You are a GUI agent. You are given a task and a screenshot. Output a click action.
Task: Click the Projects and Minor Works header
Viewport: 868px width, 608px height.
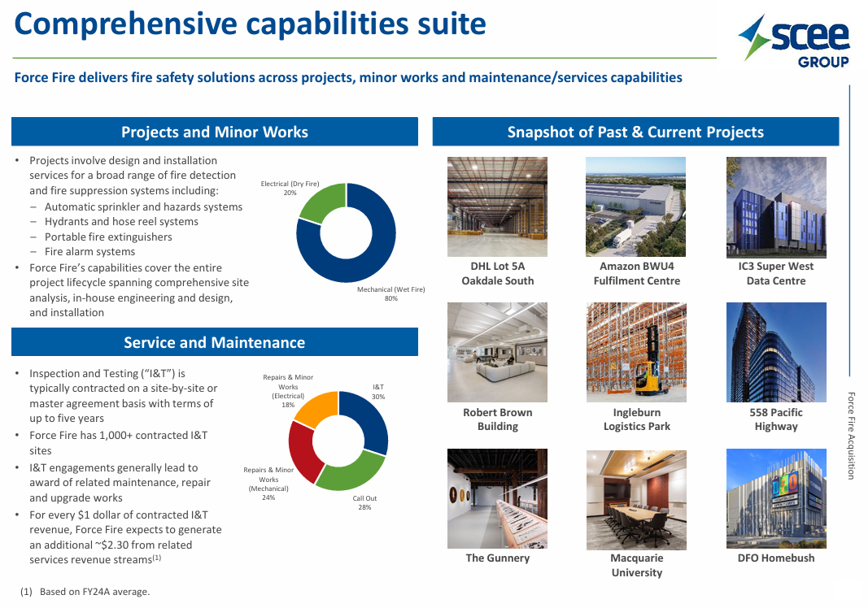coord(215,132)
